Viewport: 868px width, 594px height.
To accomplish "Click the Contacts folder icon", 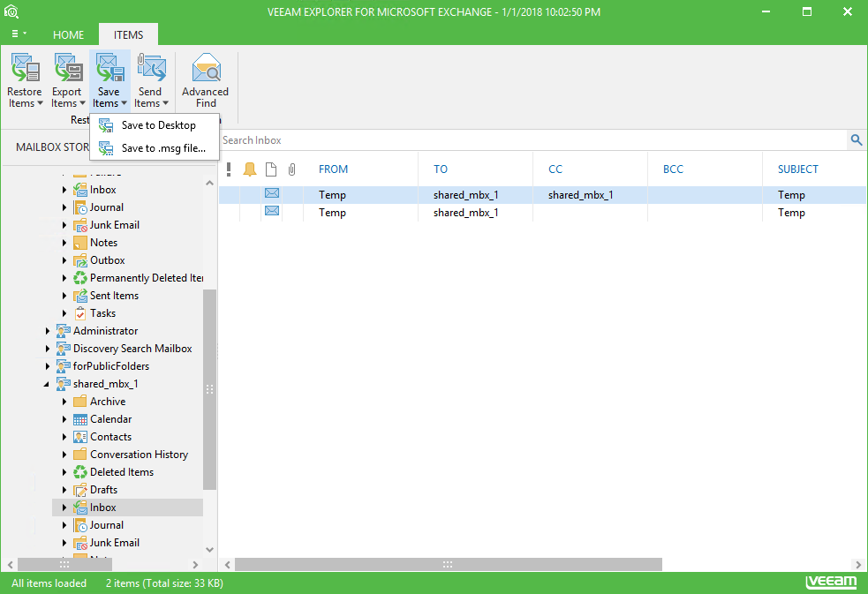I will coord(80,437).
